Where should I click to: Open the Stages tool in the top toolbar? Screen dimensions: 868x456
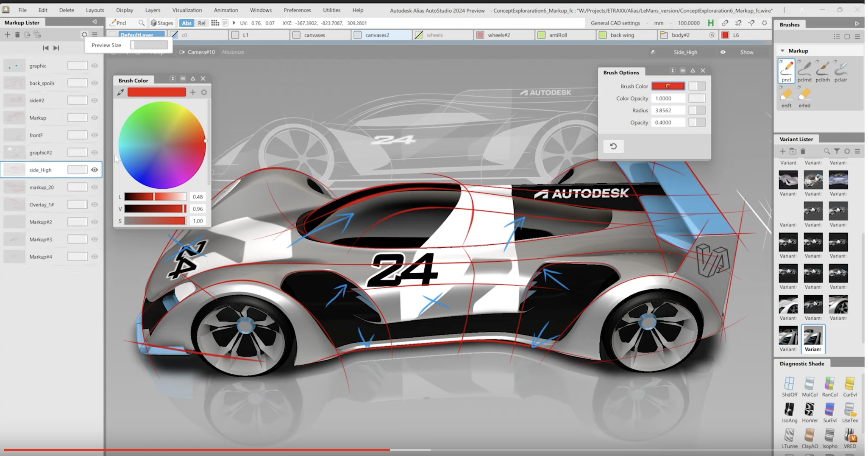(x=161, y=23)
